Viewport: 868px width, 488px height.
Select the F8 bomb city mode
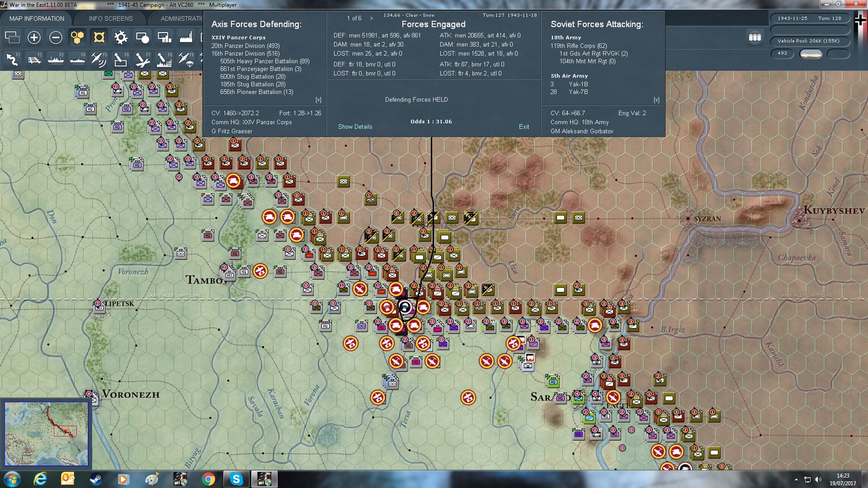coord(164,60)
